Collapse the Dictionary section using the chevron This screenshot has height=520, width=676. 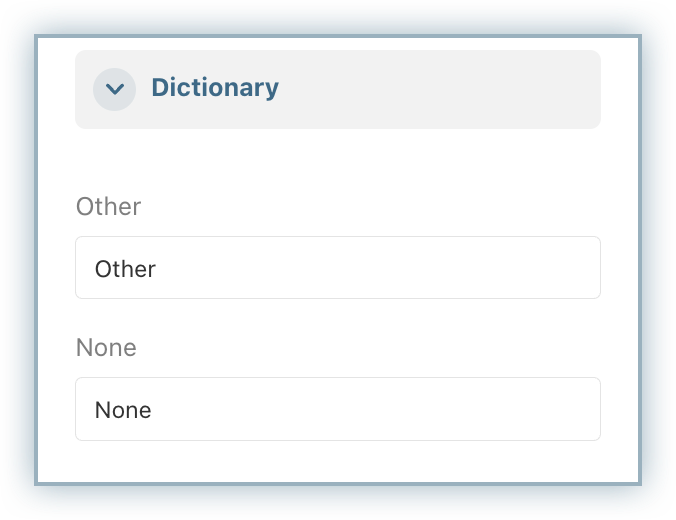tap(115, 89)
